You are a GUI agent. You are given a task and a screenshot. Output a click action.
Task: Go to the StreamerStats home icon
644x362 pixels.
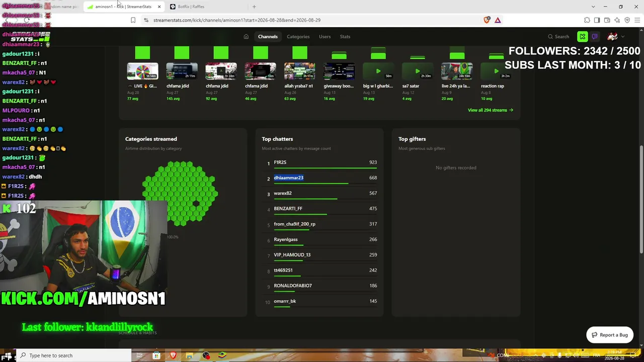click(246, 37)
